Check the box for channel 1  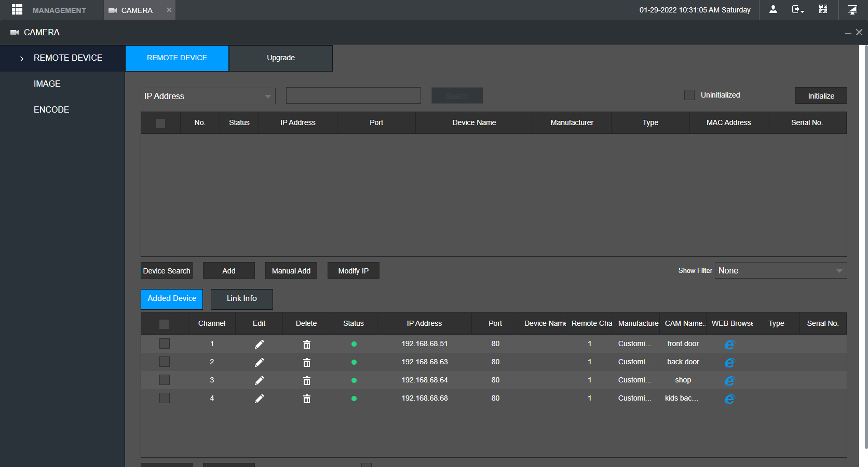pyautogui.click(x=165, y=344)
